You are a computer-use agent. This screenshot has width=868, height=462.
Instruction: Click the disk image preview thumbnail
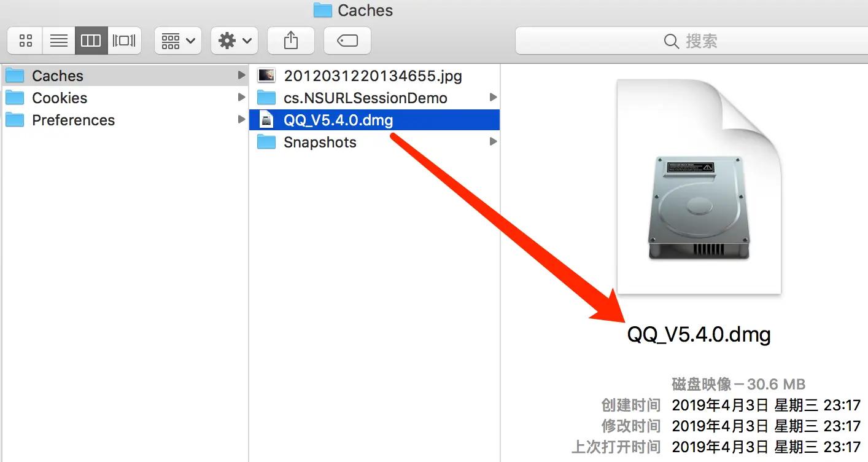point(699,187)
